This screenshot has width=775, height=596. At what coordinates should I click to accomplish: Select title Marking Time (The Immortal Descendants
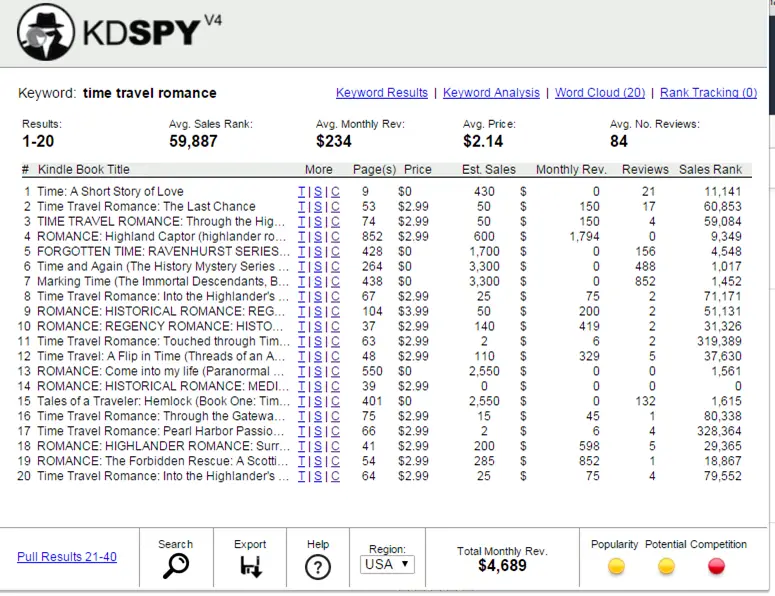coord(163,282)
